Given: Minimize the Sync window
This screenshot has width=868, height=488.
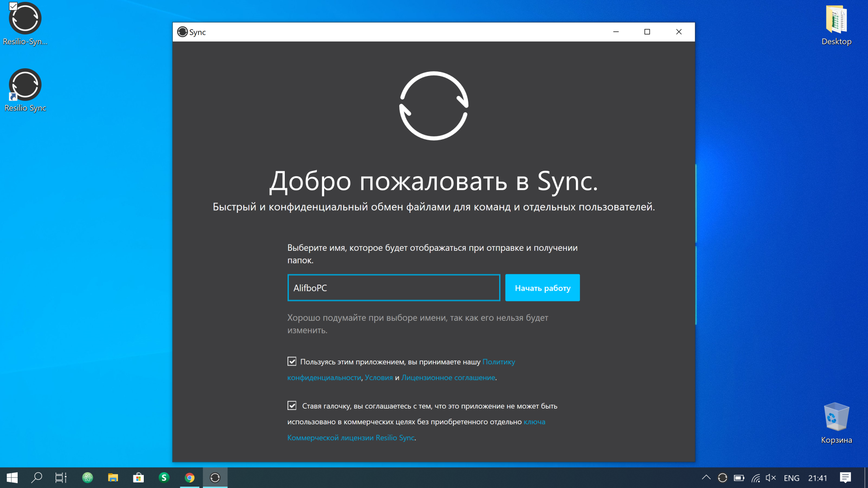Looking at the screenshot, I should point(616,32).
